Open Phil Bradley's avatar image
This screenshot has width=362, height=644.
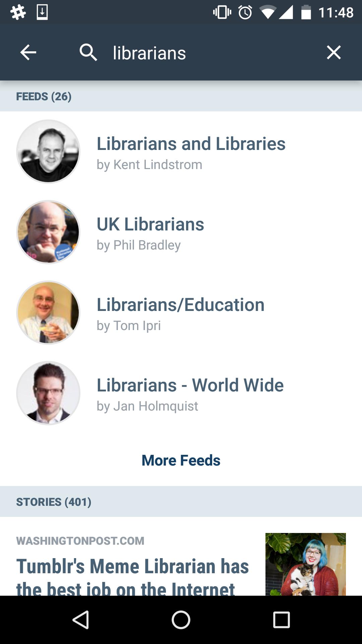pyautogui.click(x=48, y=232)
